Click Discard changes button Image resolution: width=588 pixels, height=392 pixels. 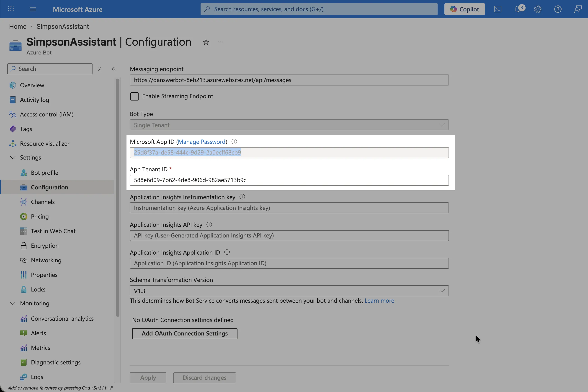(x=204, y=378)
